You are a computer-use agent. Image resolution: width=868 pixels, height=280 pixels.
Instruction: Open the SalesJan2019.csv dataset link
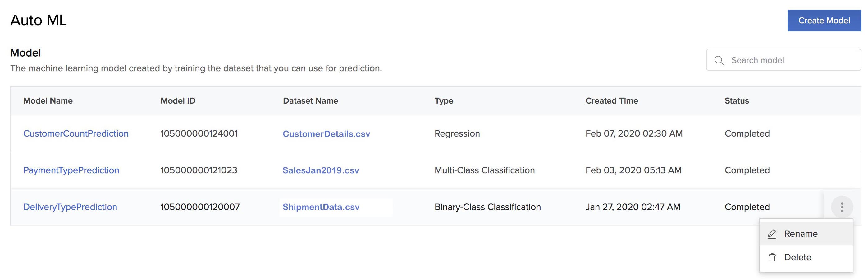[x=321, y=170]
